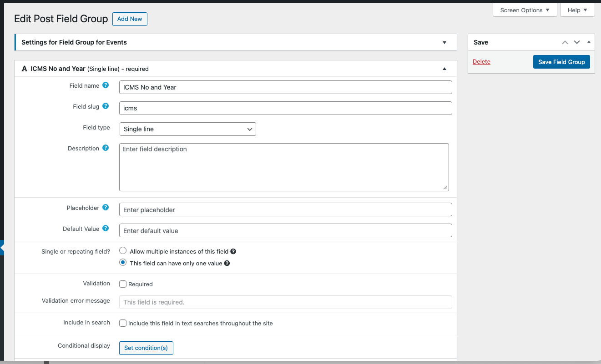601x364 pixels.
Task: Click the Enter placeholder input
Action: point(286,209)
